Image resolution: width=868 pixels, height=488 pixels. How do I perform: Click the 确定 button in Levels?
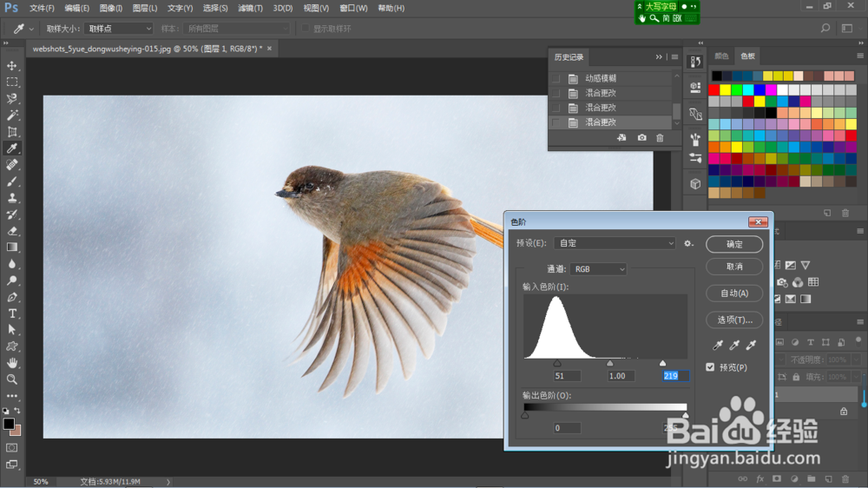pyautogui.click(x=734, y=244)
